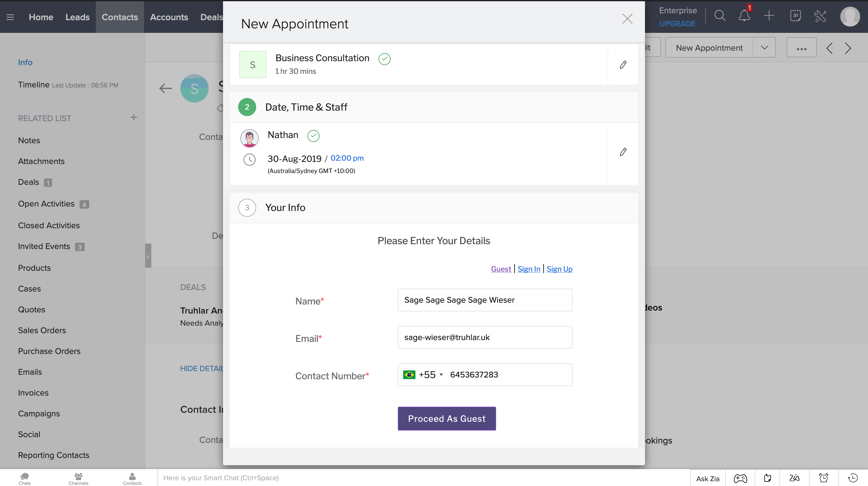Collapse the left sidebar panel handle
This screenshot has height=486, width=868.
coord(148,256)
